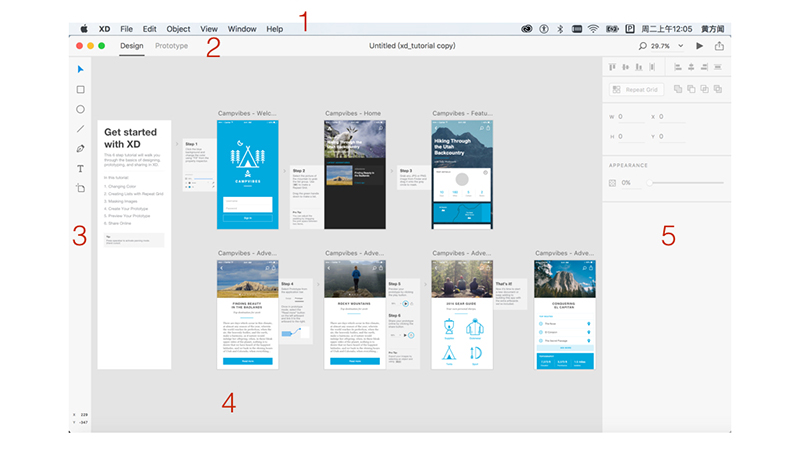Pick the Line tool
The width and height of the screenshot is (800, 453).
[x=81, y=129]
